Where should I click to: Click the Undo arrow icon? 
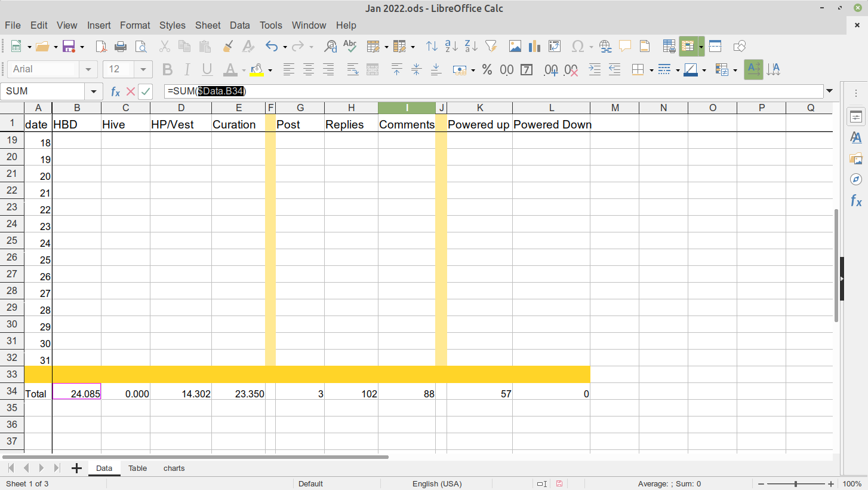coord(272,47)
